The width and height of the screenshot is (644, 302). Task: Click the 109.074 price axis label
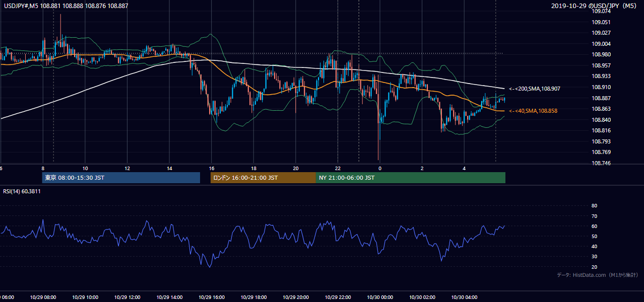point(601,11)
